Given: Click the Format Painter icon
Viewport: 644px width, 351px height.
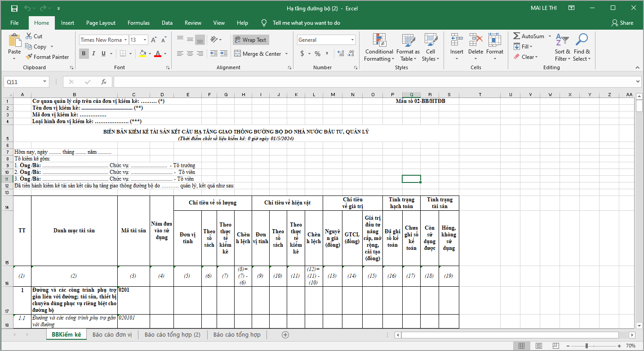Looking at the screenshot, I should point(29,57).
